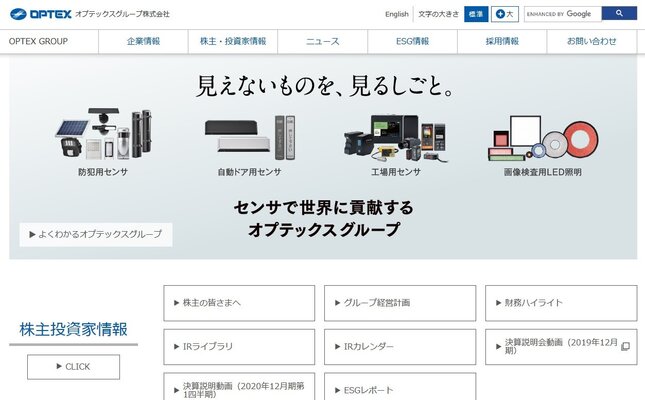Click the 画像検査用LED照明 product image
Image resolution: width=645 pixels, height=400 pixels.
click(x=543, y=138)
